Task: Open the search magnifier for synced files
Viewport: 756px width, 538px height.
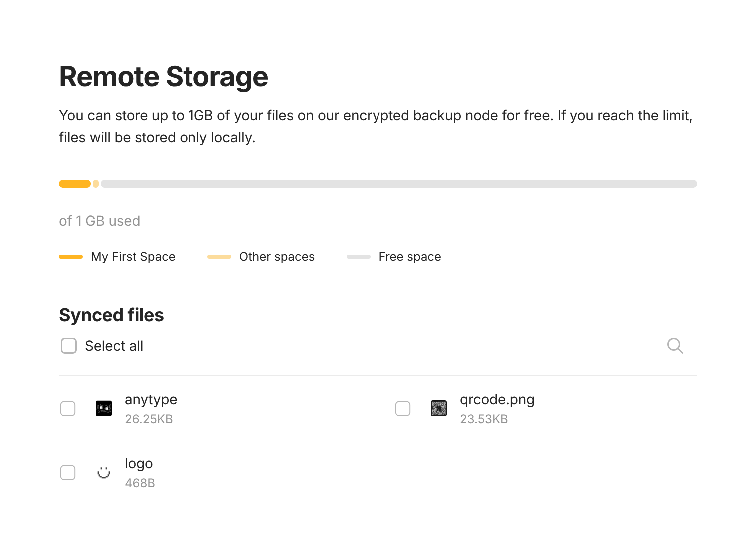Action: (x=675, y=346)
